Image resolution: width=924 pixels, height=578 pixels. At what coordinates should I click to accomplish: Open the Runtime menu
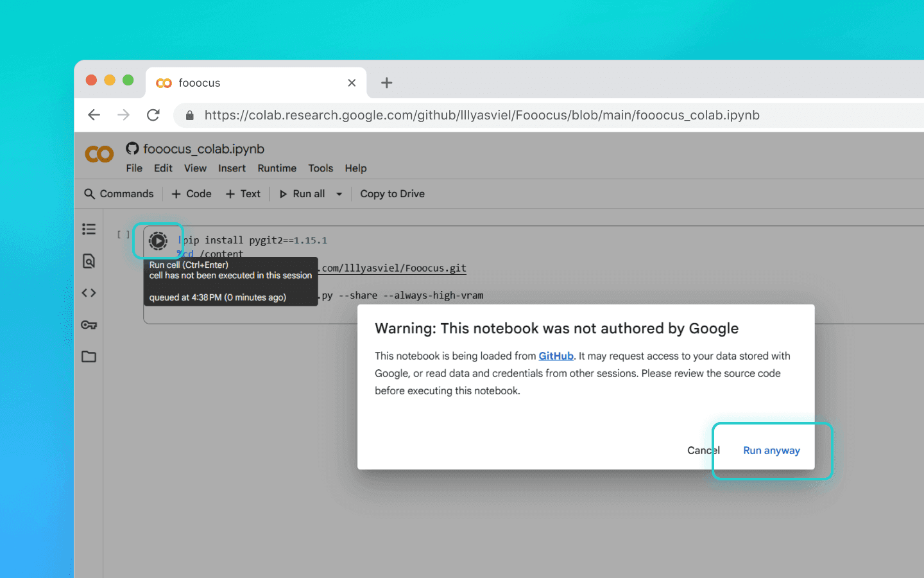277,168
